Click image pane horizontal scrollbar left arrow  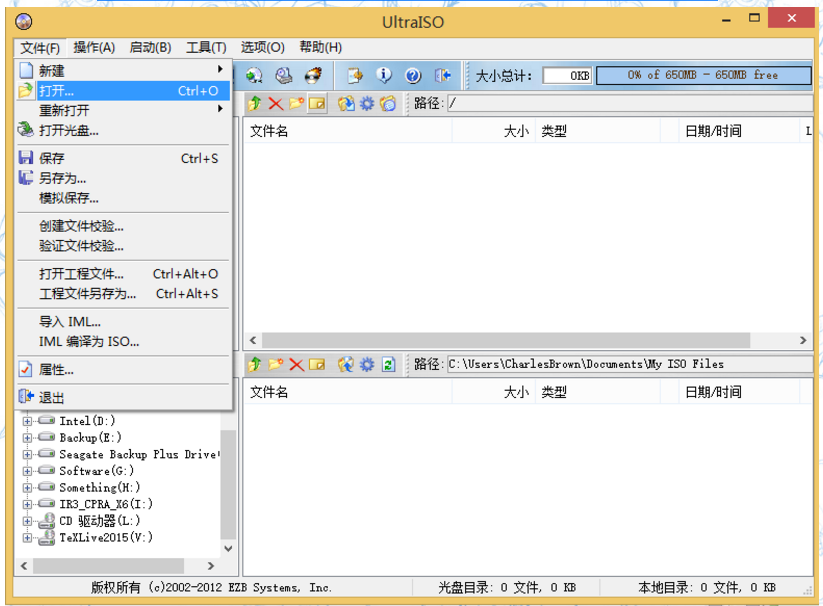pos(253,340)
